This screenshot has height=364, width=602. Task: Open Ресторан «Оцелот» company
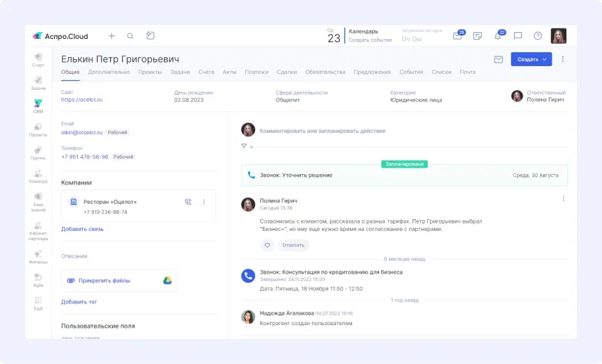110,202
